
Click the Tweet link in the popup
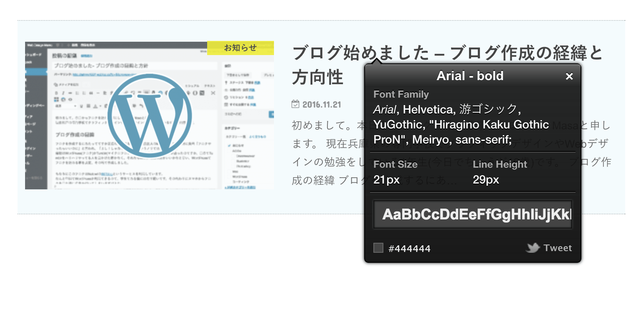tap(558, 248)
